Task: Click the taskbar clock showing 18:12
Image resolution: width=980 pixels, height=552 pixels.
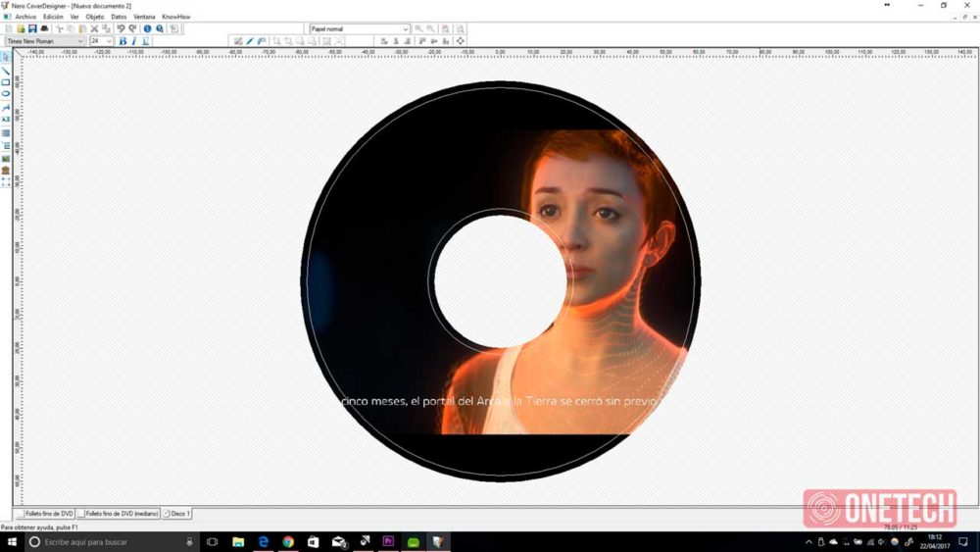Action: pyautogui.click(x=934, y=542)
